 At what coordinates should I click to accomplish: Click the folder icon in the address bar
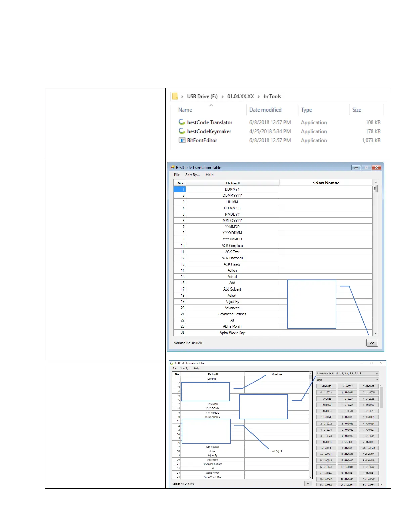pyautogui.click(x=175, y=97)
